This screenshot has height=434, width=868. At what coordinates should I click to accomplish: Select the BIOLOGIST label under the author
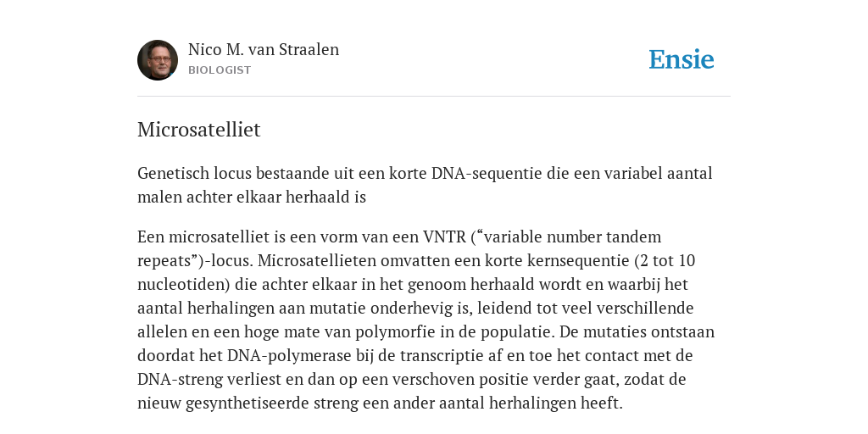pyautogui.click(x=220, y=70)
